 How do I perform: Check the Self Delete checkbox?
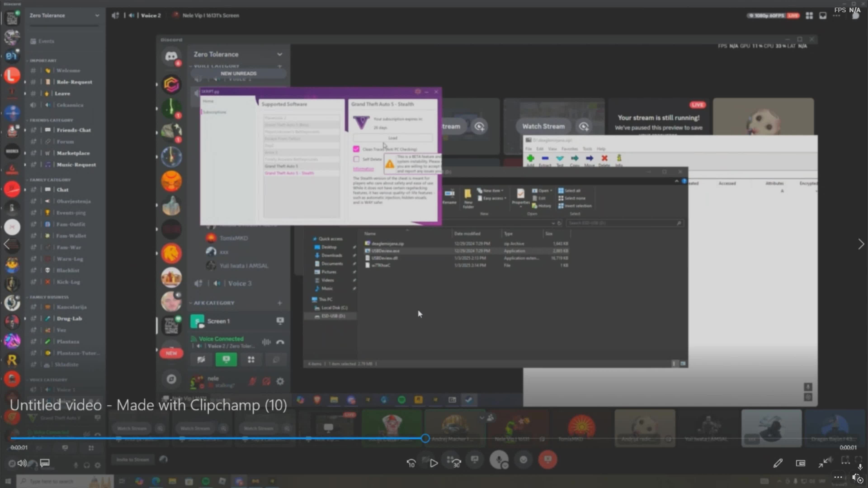356,159
